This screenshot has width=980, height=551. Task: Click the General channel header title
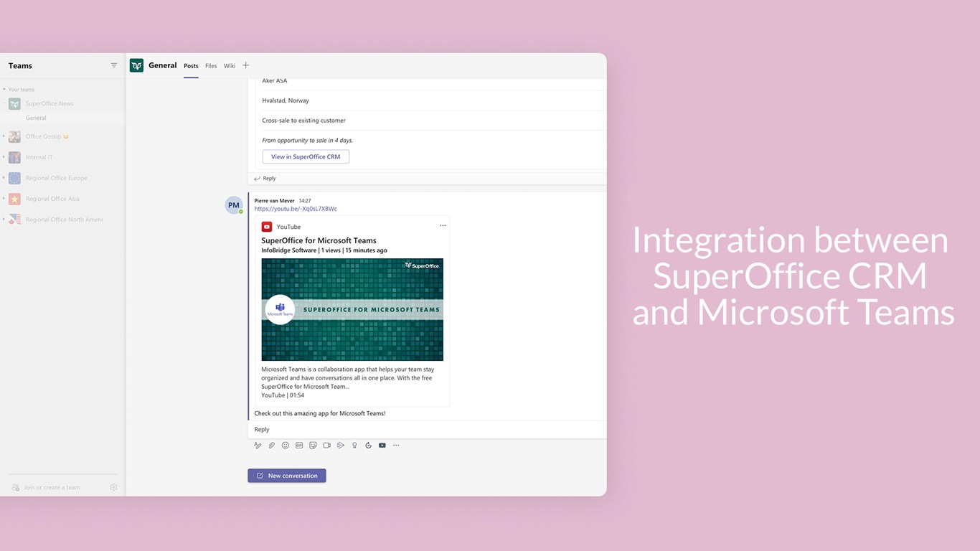click(163, 65)
